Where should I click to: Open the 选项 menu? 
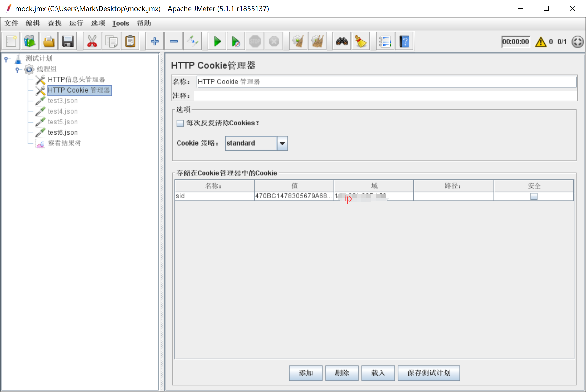point(98,23)
